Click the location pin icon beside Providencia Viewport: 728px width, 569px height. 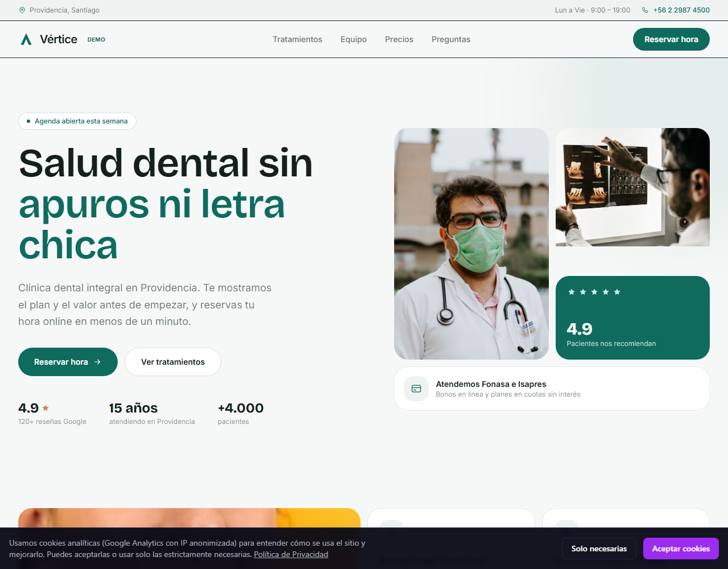tap(22, 10)
